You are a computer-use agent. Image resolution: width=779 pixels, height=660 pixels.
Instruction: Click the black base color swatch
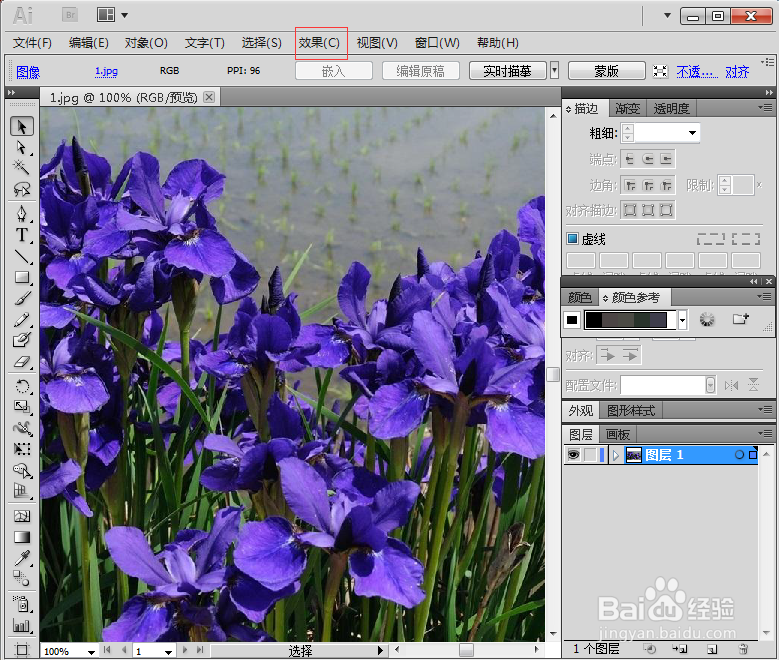point(572,320)
